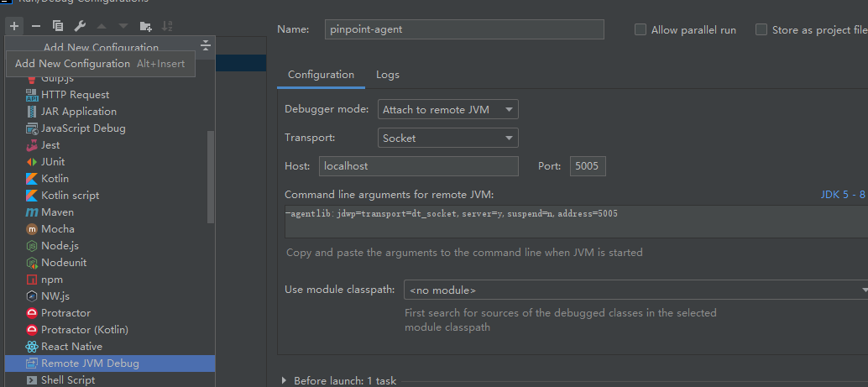Click the Port field showing 5005

(588, 166)
